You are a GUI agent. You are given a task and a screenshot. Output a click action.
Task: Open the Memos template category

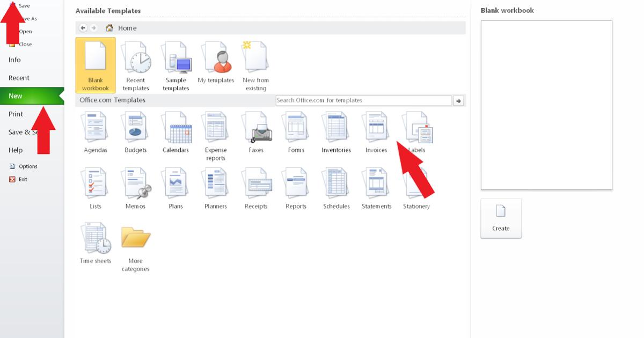tap(135, 187)
